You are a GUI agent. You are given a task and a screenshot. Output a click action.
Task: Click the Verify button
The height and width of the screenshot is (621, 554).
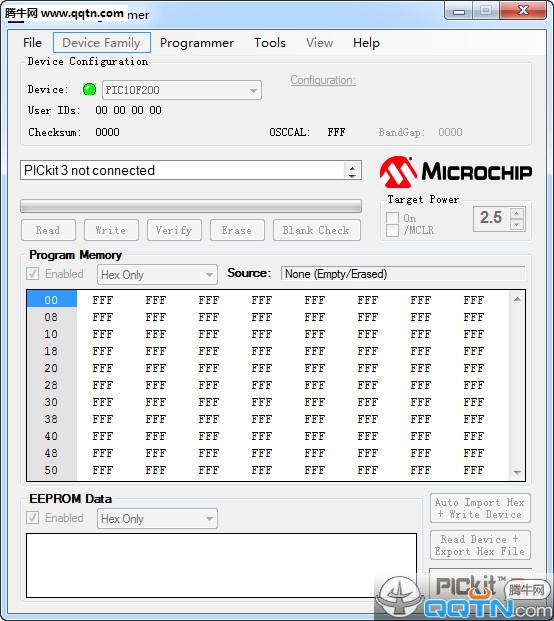point(174,230)
